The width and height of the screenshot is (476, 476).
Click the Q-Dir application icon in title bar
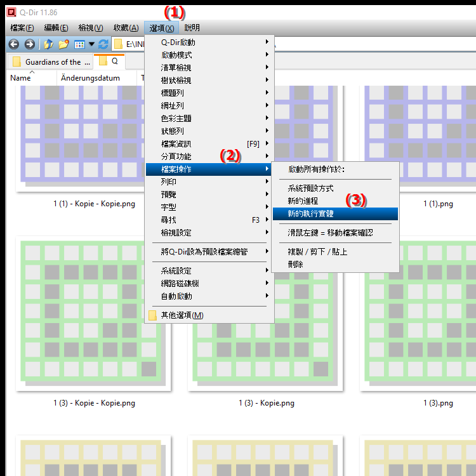click(x=11, y=12)
